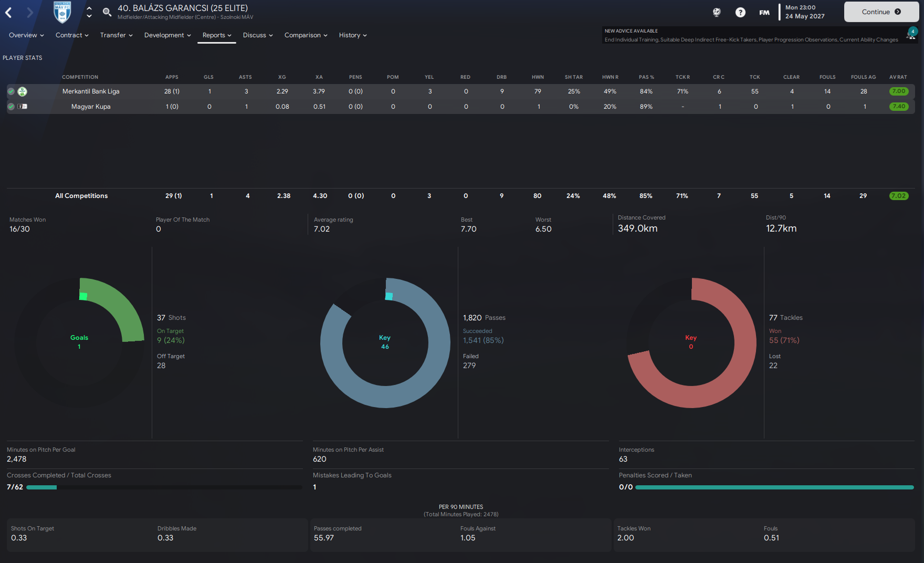Viewport: 924px width, 563px height.
Task: Go forward with the right arrow
Action: click(29, 13)
